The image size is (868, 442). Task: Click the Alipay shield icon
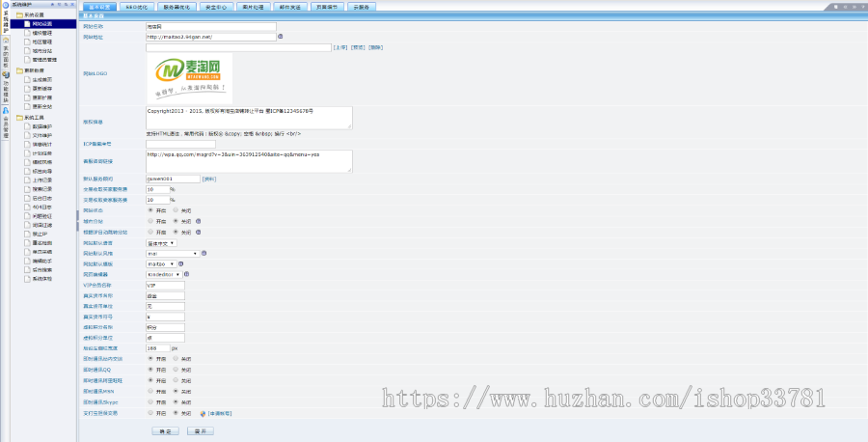[203, 413]
